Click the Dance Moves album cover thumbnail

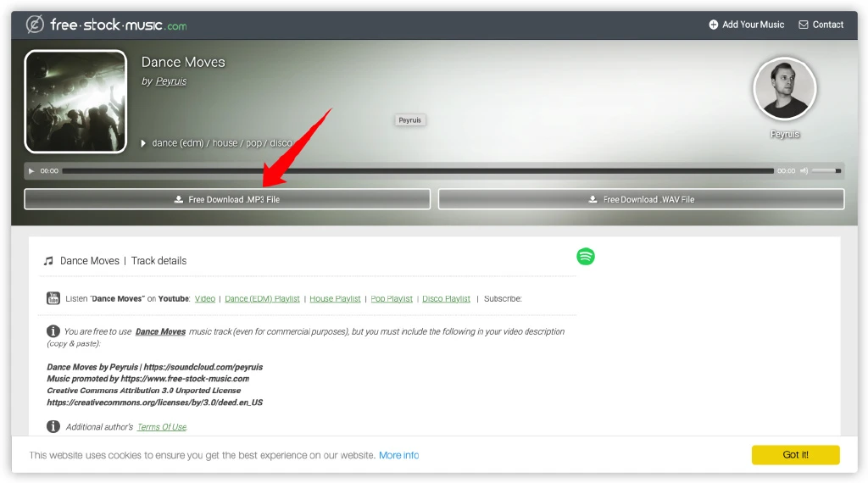pos(75,101)
